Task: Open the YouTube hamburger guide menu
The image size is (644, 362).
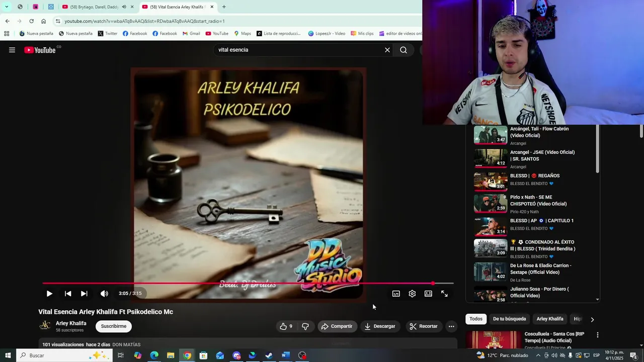Action: click(x=12, y=50)
